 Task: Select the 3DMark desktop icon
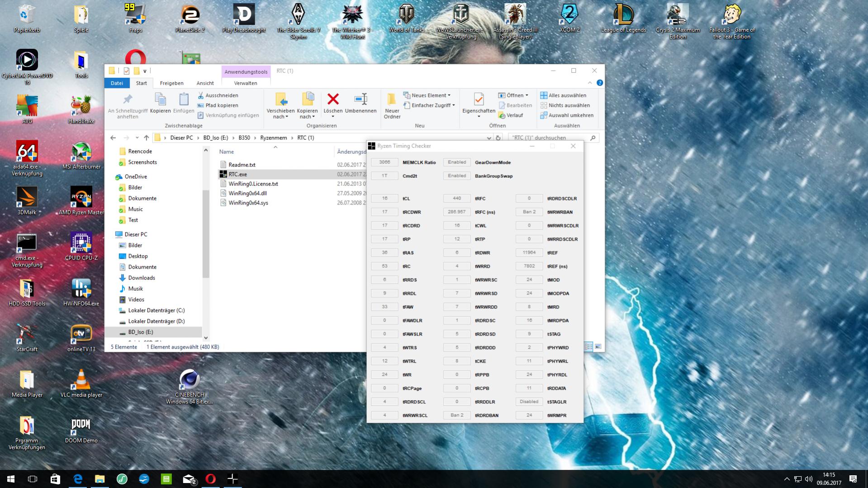point(27,200)
